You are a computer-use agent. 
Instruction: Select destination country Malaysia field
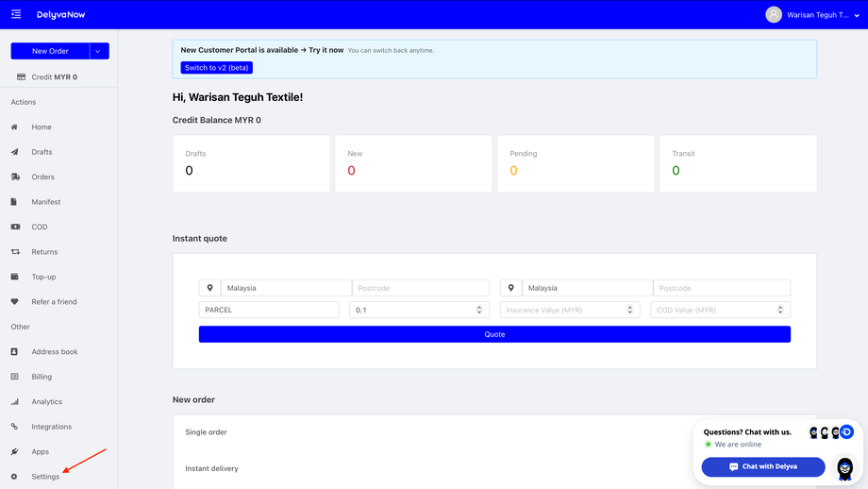pyautogui.click(x=588, y=288)
